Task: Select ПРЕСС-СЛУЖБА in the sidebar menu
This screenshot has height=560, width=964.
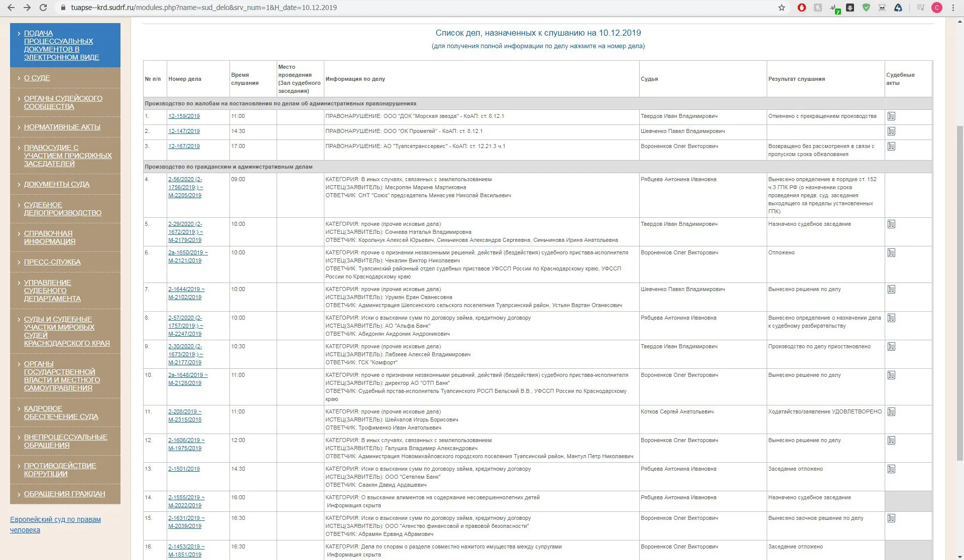Action: (52, 262)
